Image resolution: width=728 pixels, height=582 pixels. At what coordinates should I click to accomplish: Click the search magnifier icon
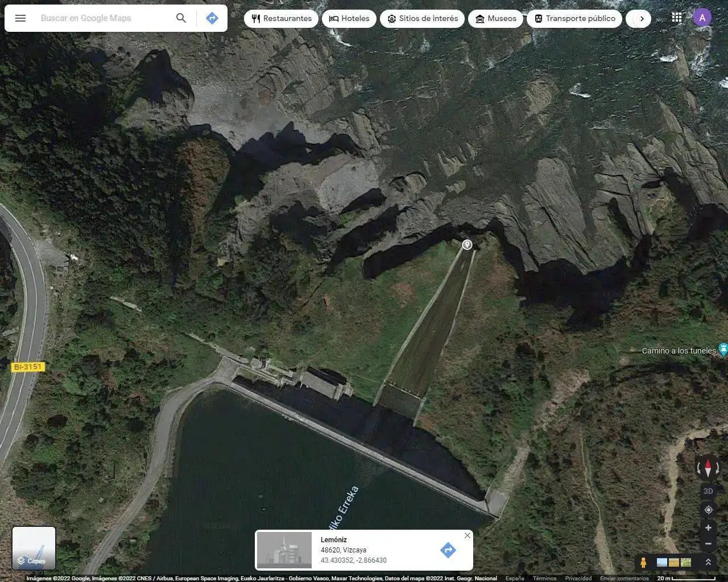click(x=181, y=18)
